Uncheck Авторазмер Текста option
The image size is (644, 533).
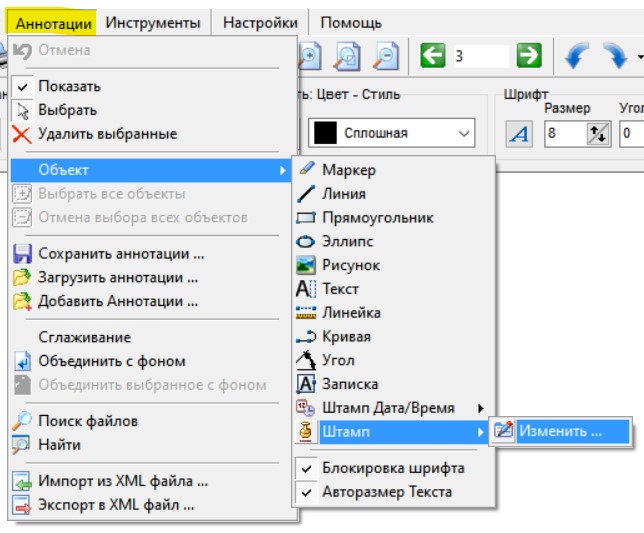386,491
